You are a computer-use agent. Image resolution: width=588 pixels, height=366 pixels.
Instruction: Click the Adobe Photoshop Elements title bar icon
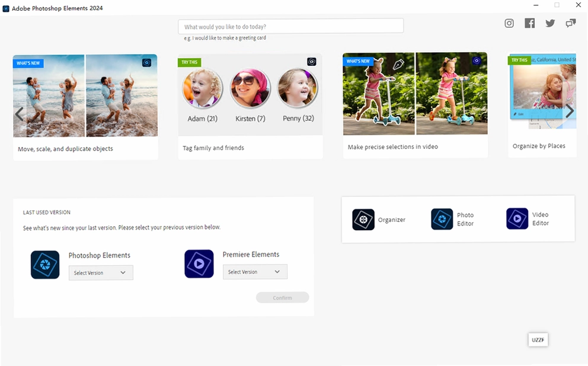pyautogui.click(x=5, y=8)
